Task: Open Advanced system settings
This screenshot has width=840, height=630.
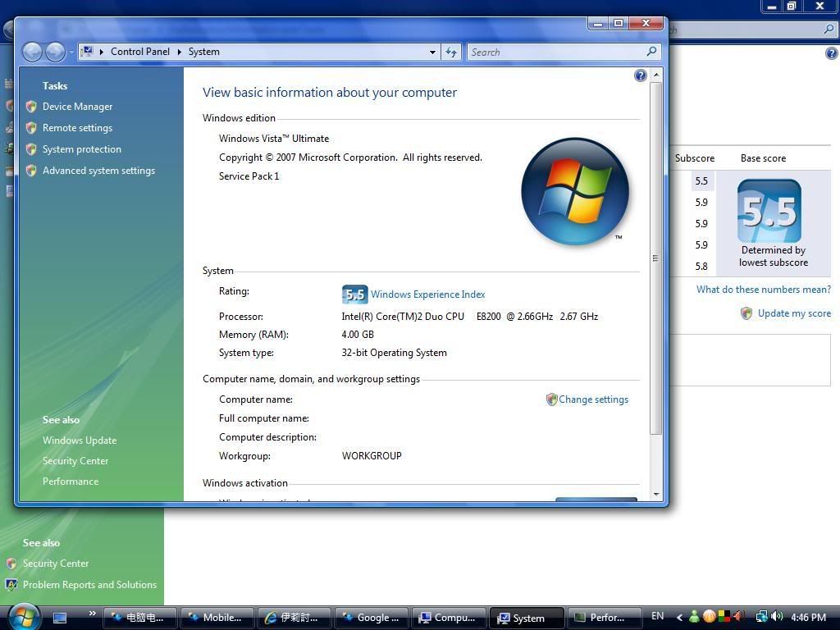Action: click(98, 171)
